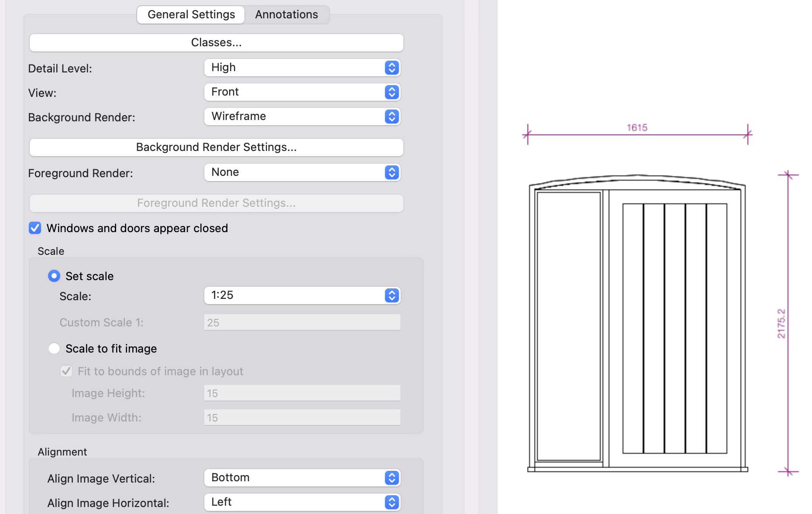Click the slatted panel in the preview
Image resolution: width=812 pixels, height=514 pixels.
[x=674, y=328]
